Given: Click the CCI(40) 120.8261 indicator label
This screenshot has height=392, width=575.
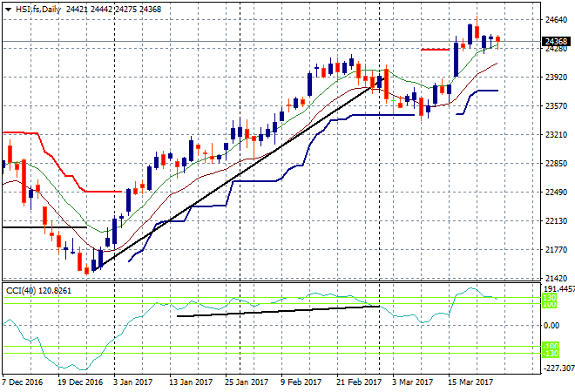Looking at the screenshot, I should coord(38,291).
